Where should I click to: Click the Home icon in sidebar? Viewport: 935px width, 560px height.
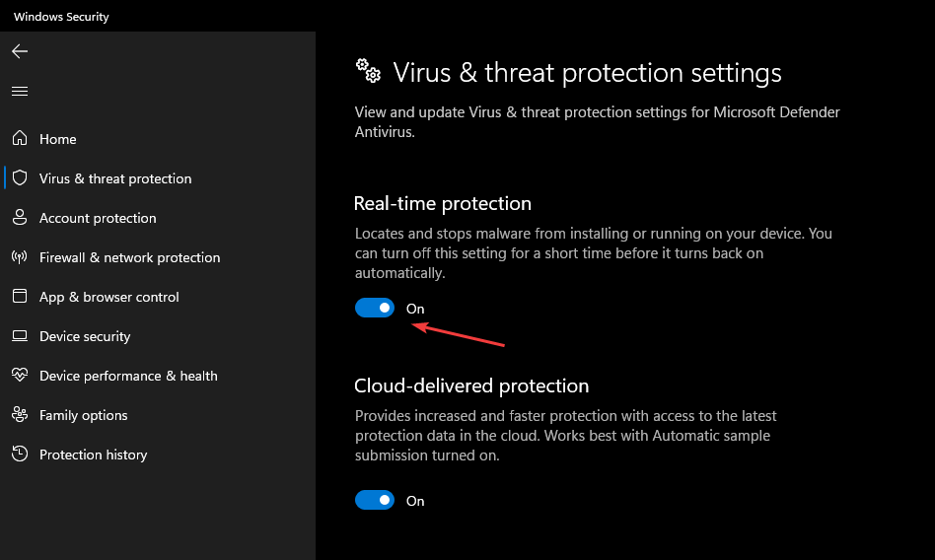point(20,139)
